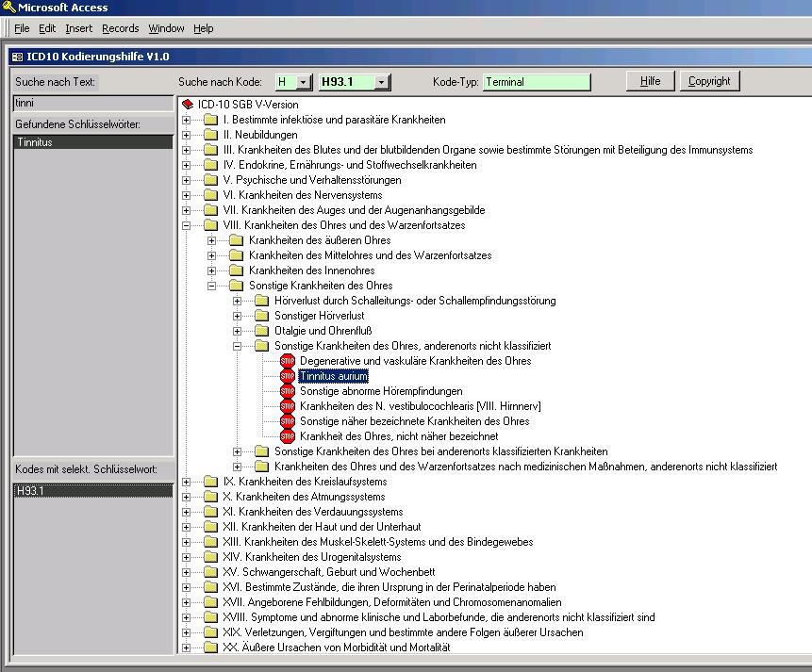Open the File menu

(x=22, y=28)
